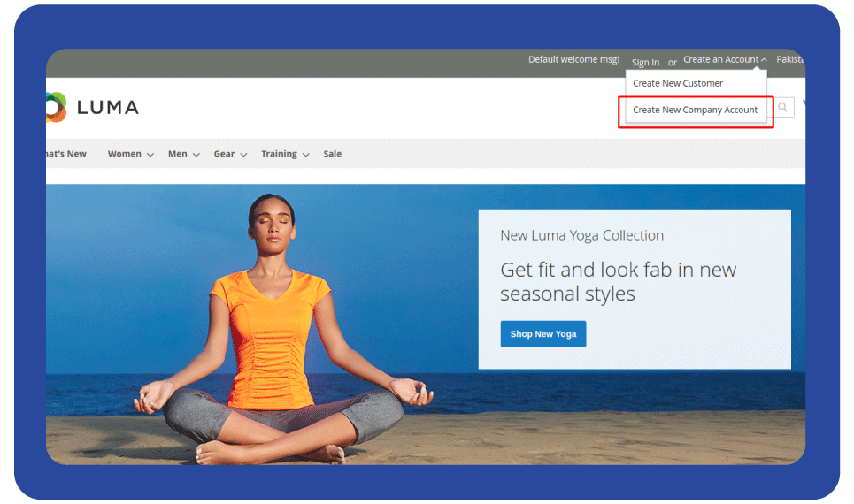Select Create New Customer option
The width and height of the screenshot is (854, 504).
coord(678,83)
